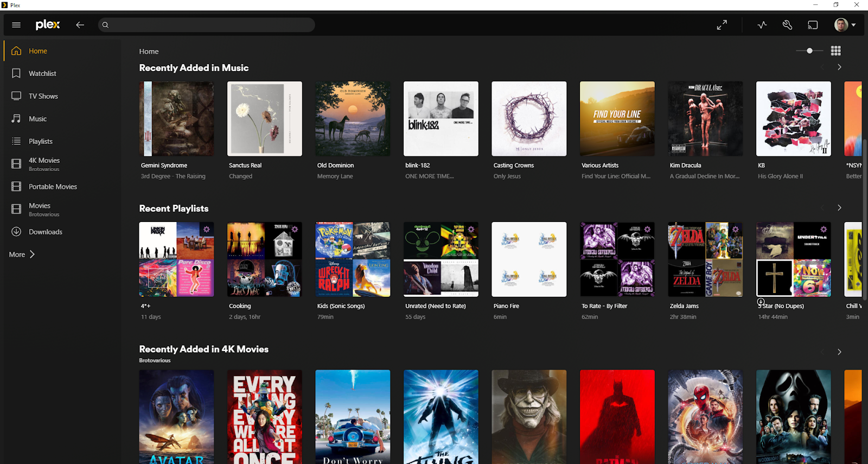This screenshot has height=464, width=868.
Task: Open the Music library
Action: point(62,118)
